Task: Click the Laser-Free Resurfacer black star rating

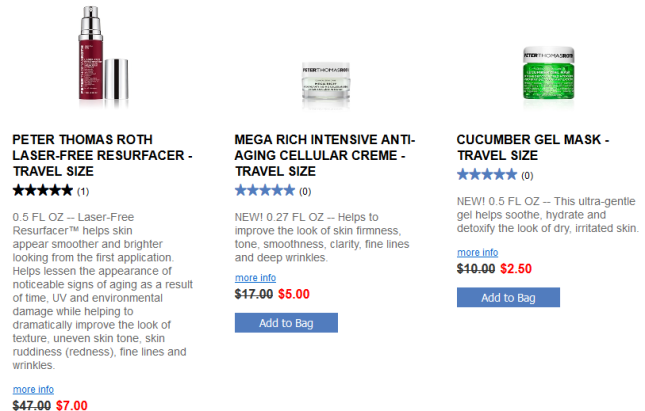Action: [43, 190]
